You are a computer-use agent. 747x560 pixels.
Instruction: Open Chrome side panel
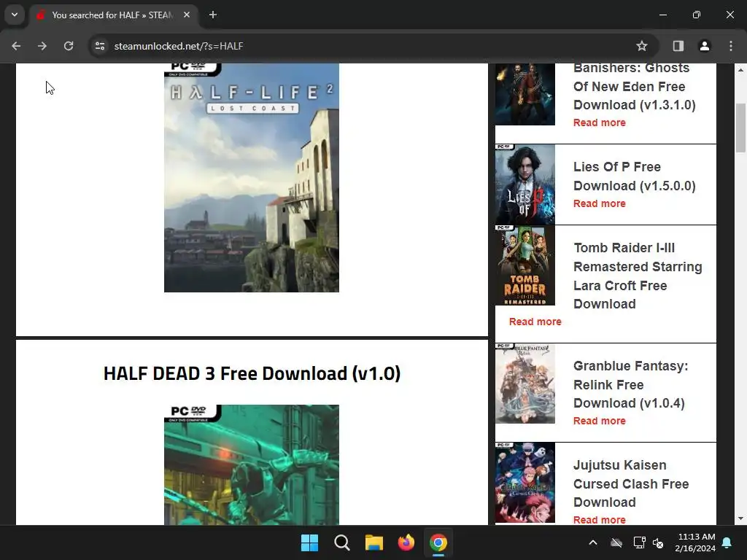[x=678, y=46]
